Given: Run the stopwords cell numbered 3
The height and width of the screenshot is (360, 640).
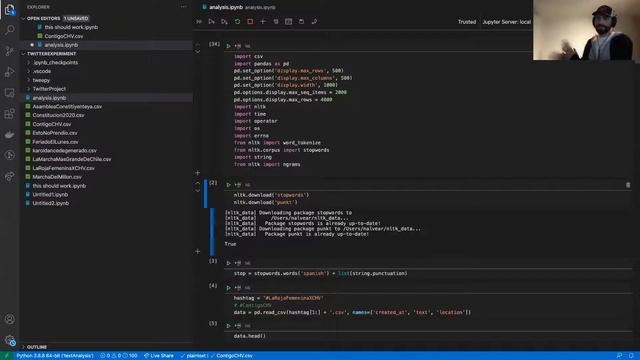Looking at the screenshot, I should tap(228, 263).
